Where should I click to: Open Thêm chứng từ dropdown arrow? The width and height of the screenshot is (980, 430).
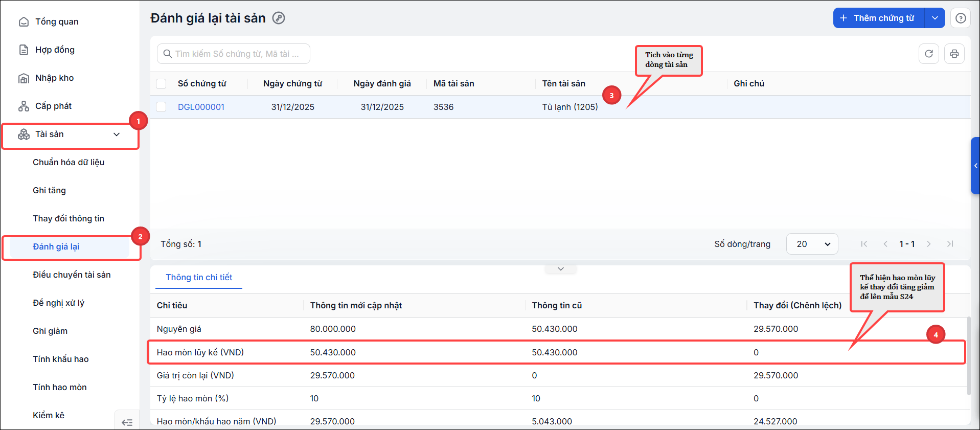[x=935, y=18]
